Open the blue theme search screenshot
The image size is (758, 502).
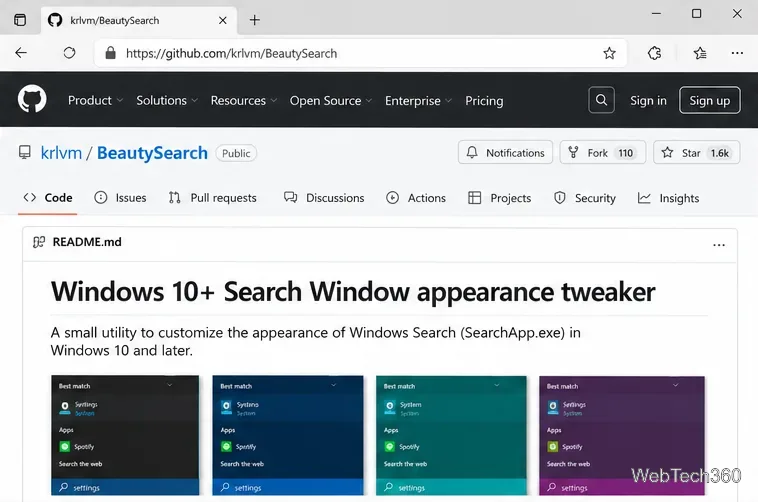point(288,435)
